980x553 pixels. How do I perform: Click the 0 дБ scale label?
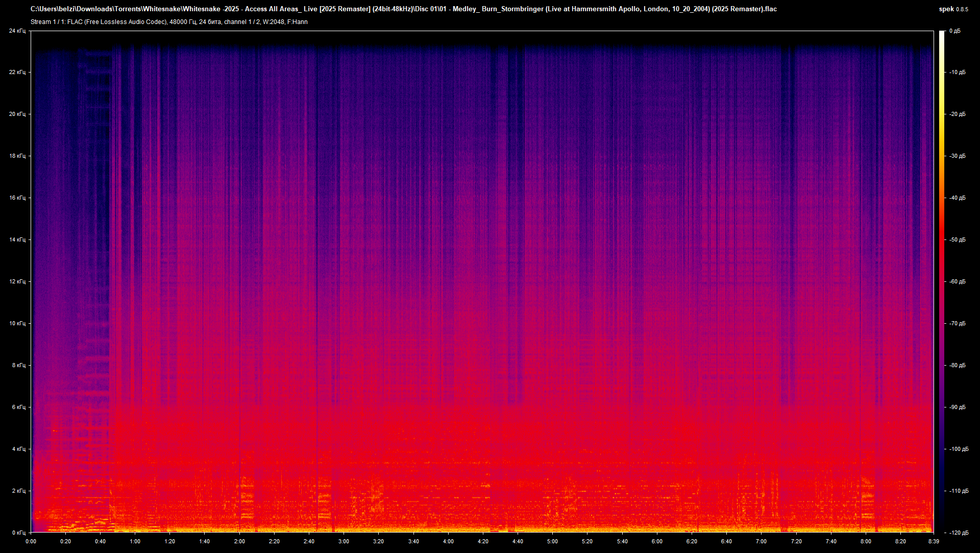click(x=955, y=31)
